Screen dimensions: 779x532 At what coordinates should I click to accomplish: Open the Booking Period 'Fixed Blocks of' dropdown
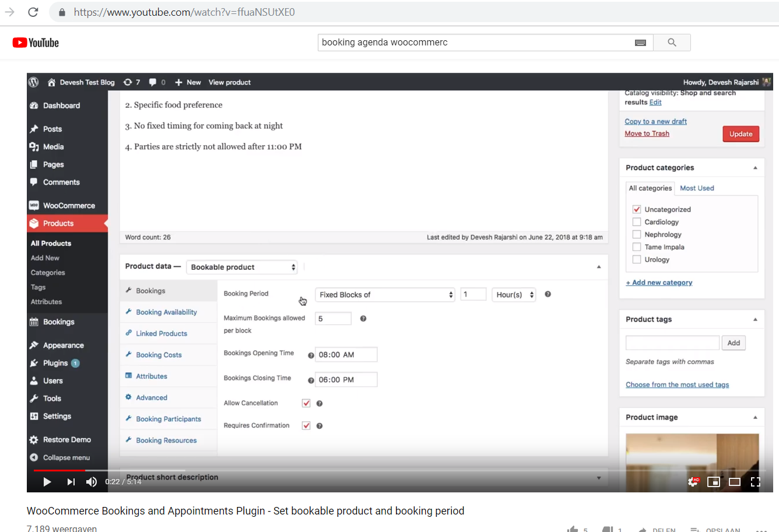(385, 295)
